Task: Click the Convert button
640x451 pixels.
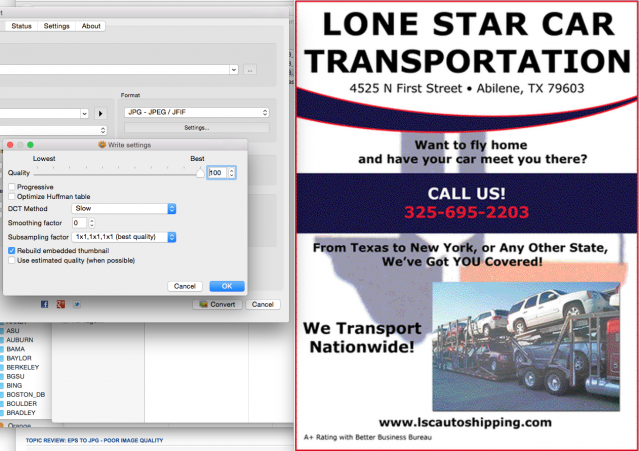Action: click(217, 304)
